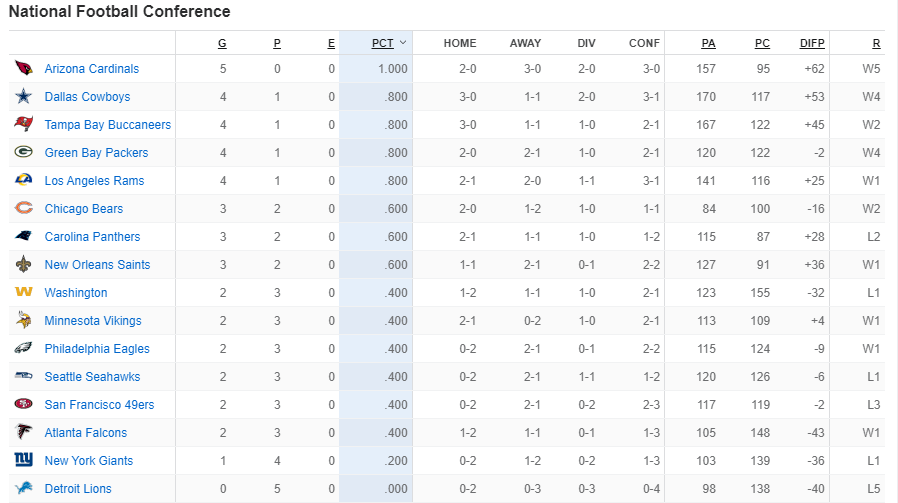Viewport: 898px width, 503px height.
Task: Open the San Francisco 49ers link
Action: tap(99, 405)
